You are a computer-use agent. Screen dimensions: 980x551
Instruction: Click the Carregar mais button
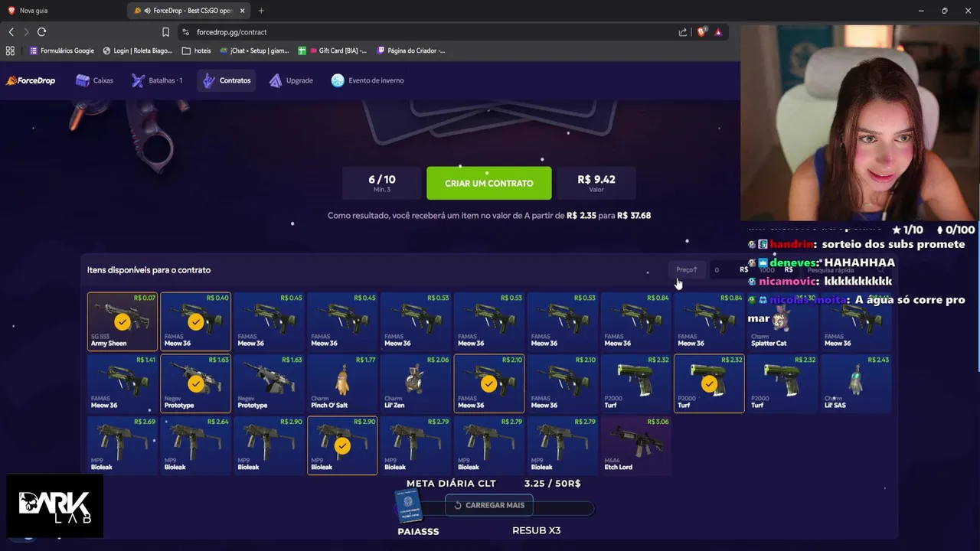(x=488, y=505)
